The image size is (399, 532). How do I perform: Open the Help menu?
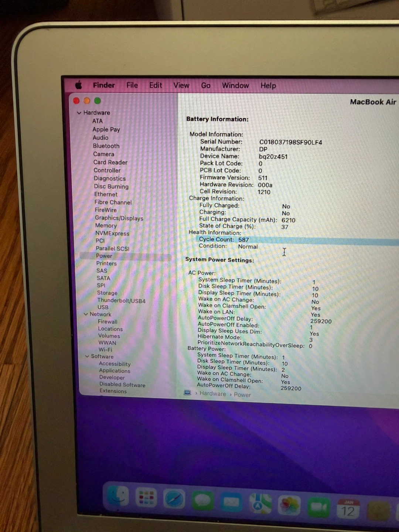click(x=268, y=85)
